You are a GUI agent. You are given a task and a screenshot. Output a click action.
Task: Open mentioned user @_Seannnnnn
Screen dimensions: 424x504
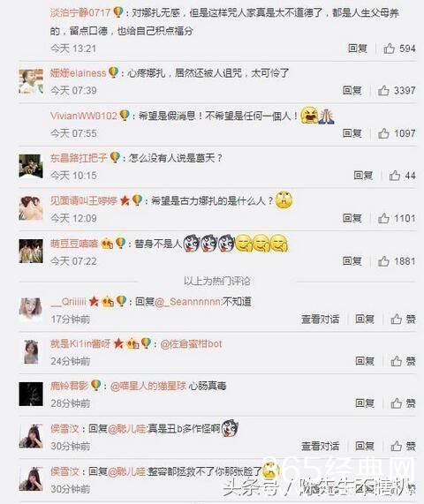[188, 302]
